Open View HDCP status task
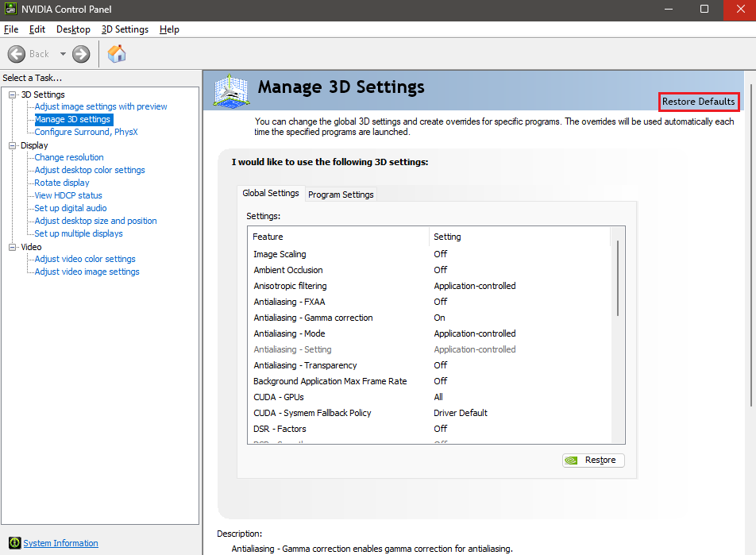756x555 pixels. pyautogui.click(x=68, y=195)
